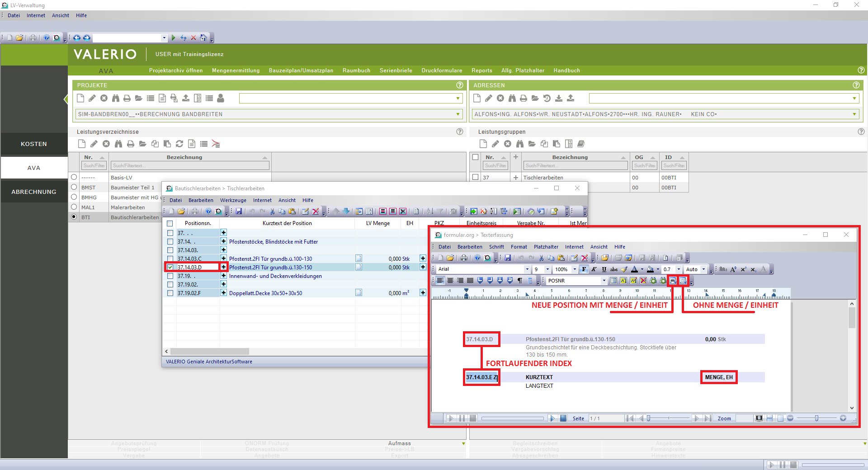This screenshot has width=868, height=470.
Task: Click the KOSTEN sidebar button
Action: point(34,144)
